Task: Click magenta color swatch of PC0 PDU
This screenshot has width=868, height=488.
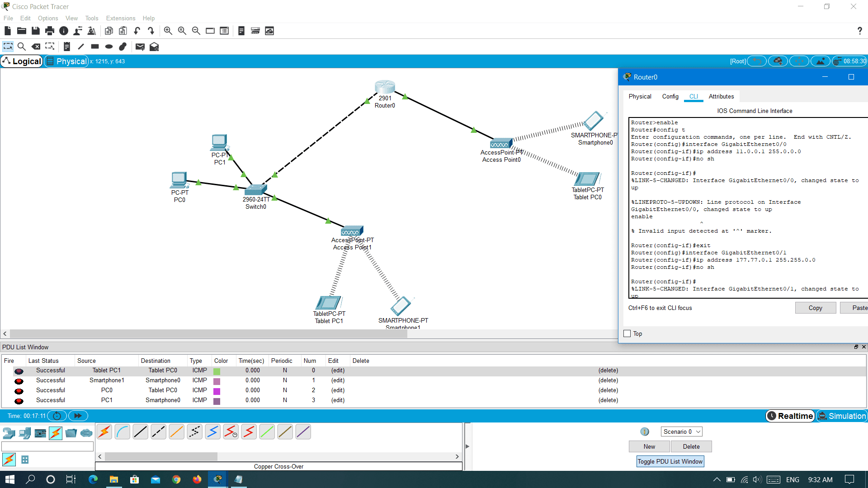Action: pos(217,391)
